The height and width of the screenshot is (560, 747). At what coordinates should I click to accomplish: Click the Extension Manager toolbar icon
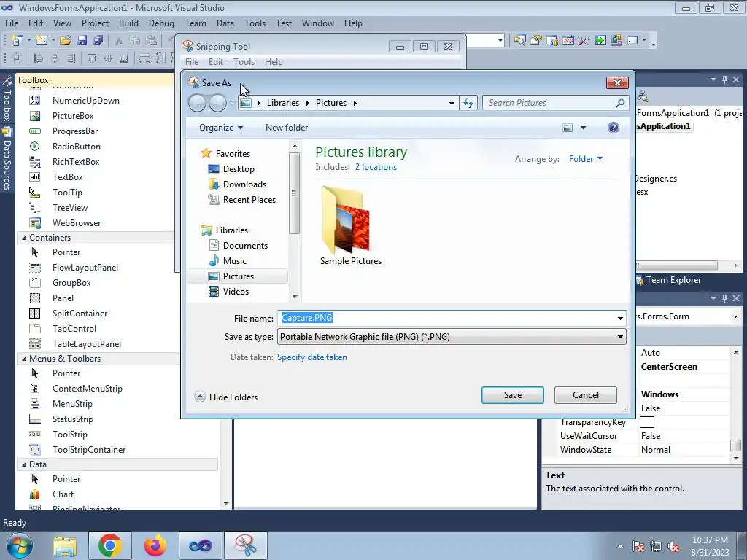pyautogui.click(x=616, y=41)
